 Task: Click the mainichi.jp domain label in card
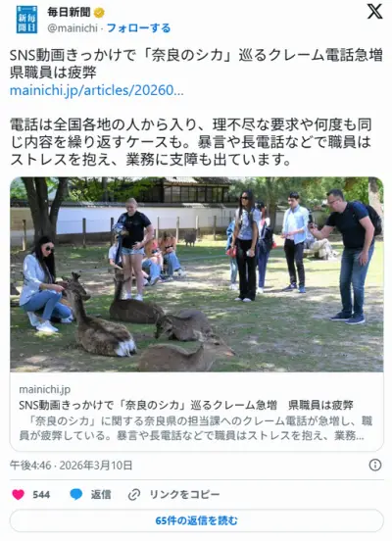(45, 389)
